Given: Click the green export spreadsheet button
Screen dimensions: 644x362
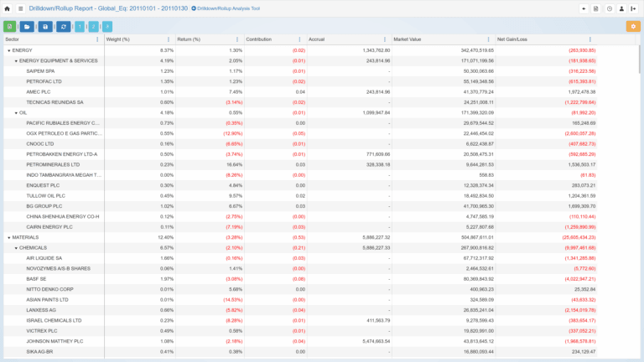Looking at the screenshot, I should point(10,27).
